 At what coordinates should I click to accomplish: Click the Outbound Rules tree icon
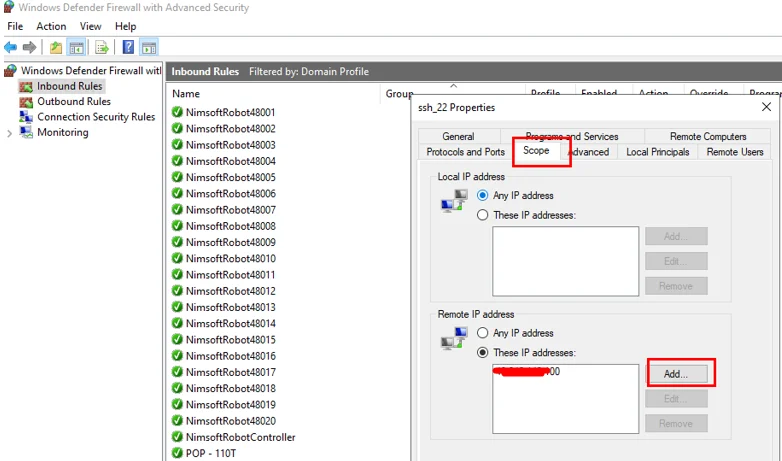coord(26,102)
